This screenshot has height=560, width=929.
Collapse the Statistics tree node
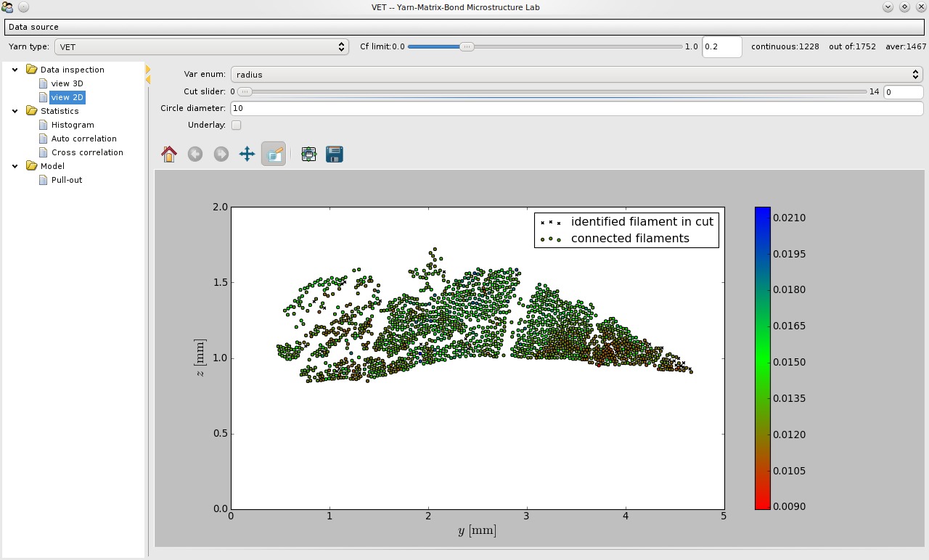tap(15, 111)
